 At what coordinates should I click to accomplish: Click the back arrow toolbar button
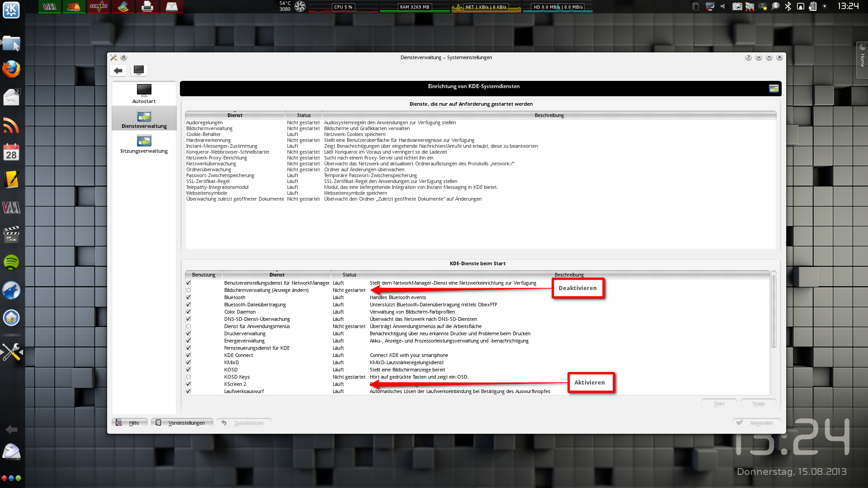click(118, 70)
